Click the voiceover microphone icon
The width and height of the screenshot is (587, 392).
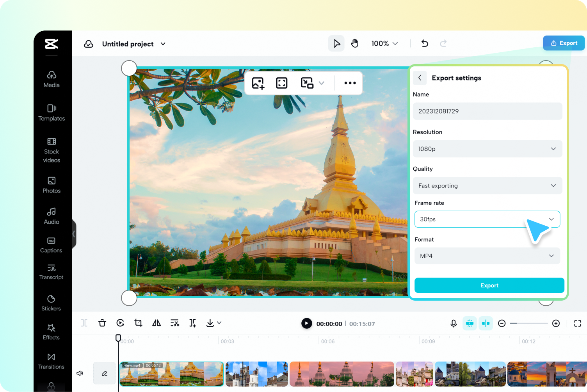(x=453, y=323)
